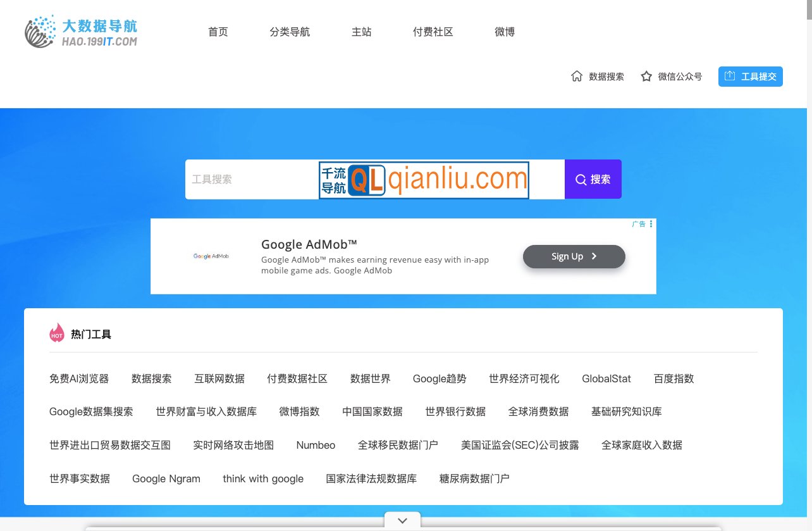Click the 大数据导航 site logo
This screenshot has width=812, height=531.
coord(80,31)
